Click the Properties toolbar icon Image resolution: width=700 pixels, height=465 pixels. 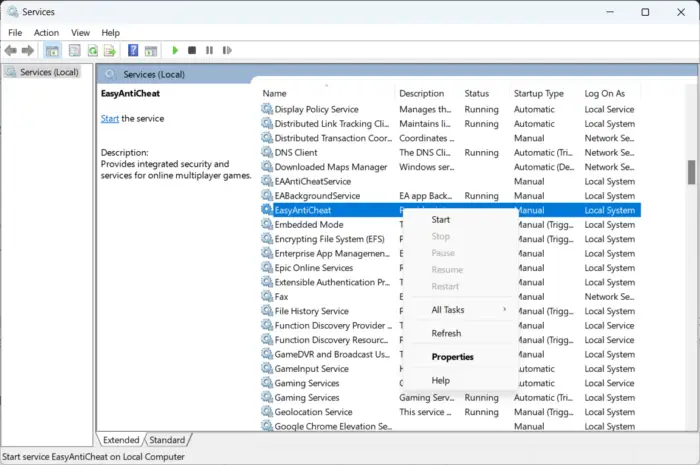(x=75, y=50)
